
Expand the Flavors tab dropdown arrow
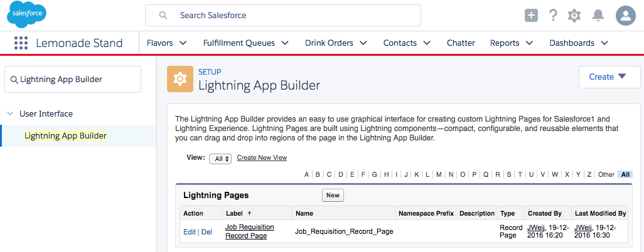pyautogui.click(x=183, y=43)
